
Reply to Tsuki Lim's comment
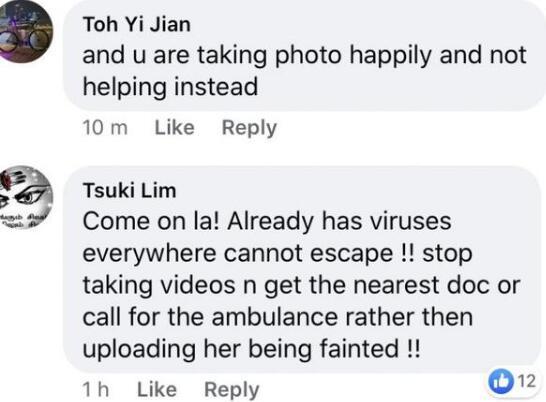tap(232, 390)
